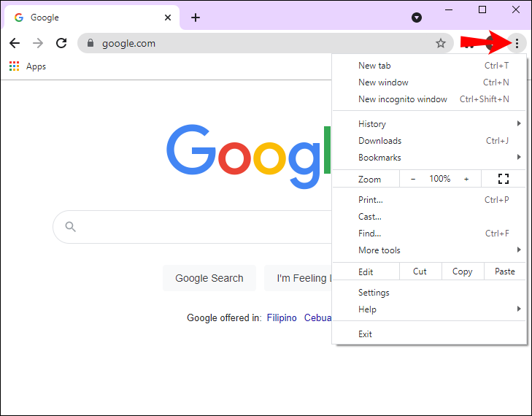Click the 100% zoom value

click(x=440, y=179)
